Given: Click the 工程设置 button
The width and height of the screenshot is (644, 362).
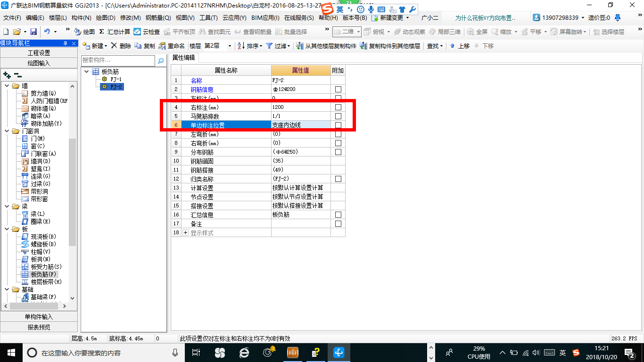Looking at the screenshot, I should click(x=39, y=53).
